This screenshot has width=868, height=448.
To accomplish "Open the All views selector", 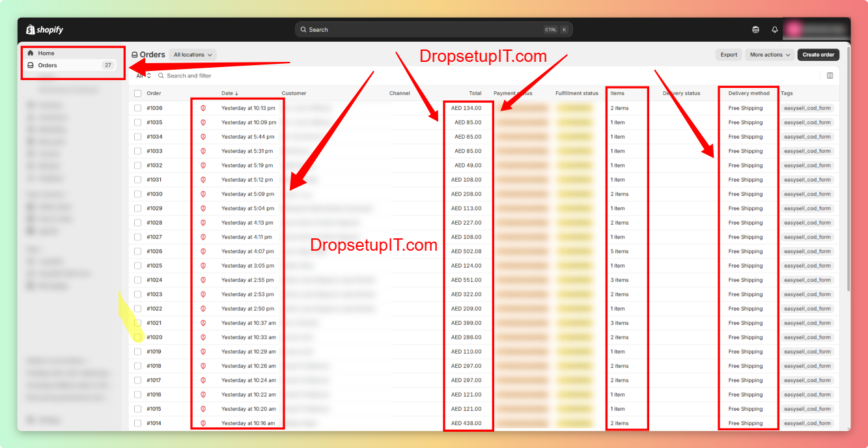I will [x=143, y=76].
